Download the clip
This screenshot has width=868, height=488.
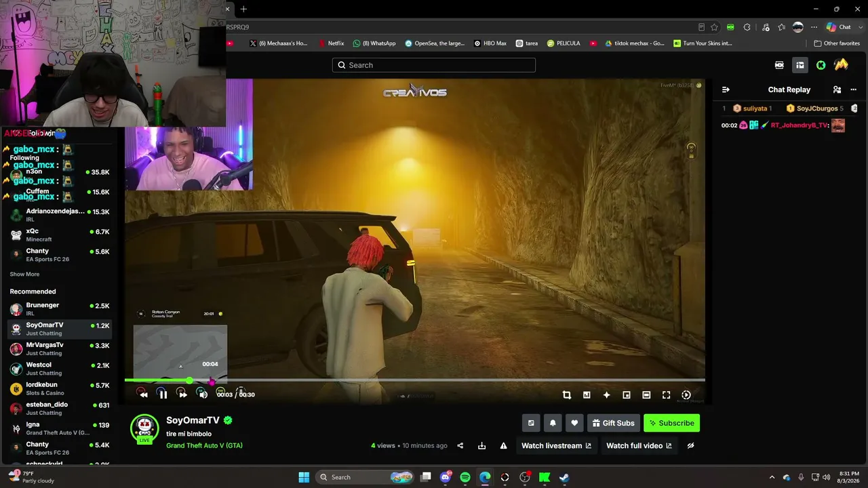tap(481, 445)
